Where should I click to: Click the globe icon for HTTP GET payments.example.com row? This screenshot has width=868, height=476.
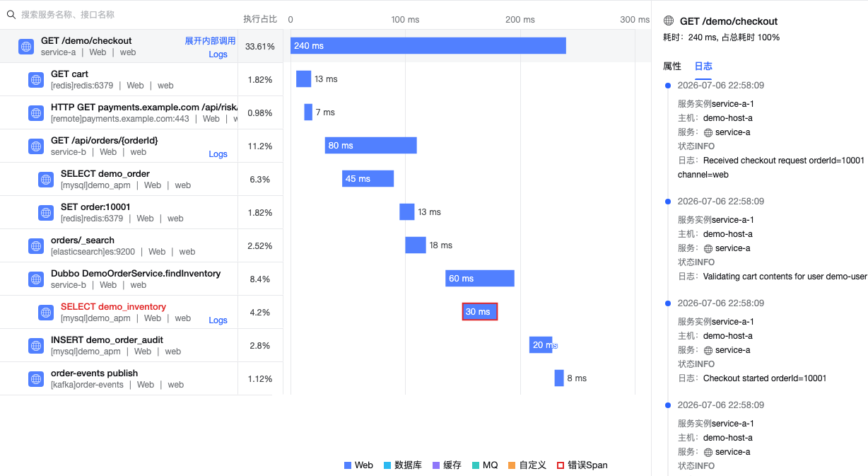(36, 113)
